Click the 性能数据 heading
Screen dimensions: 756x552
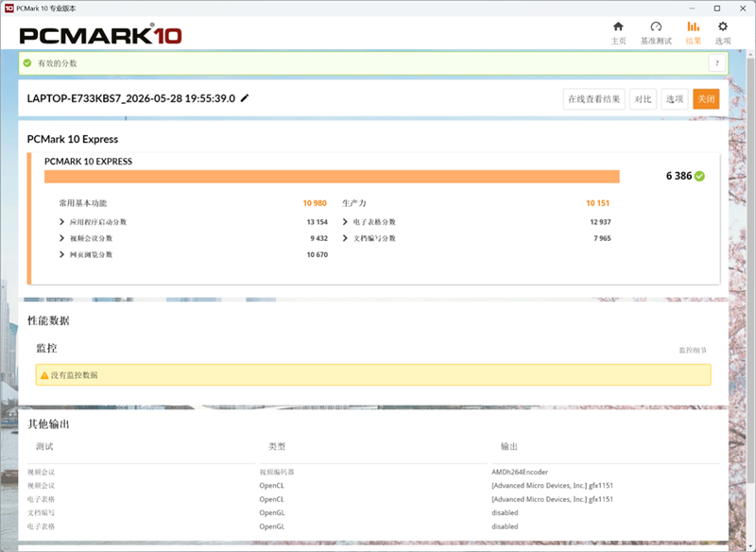click(48, 320)
